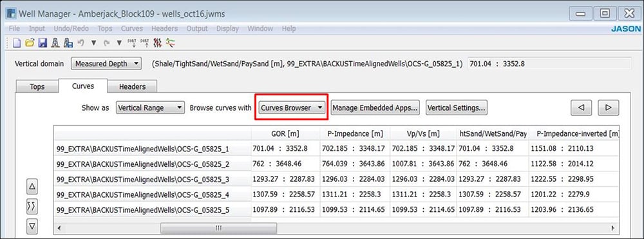Open the redo history dropdown arrow

tap(119, 43)
